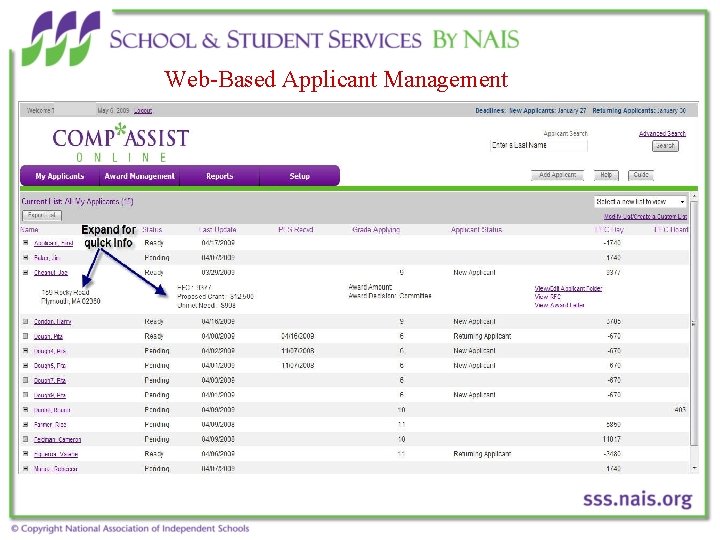The image size is (720, 540).
Task: Click the New Applicants deadline text
Action: pos(547,111)
